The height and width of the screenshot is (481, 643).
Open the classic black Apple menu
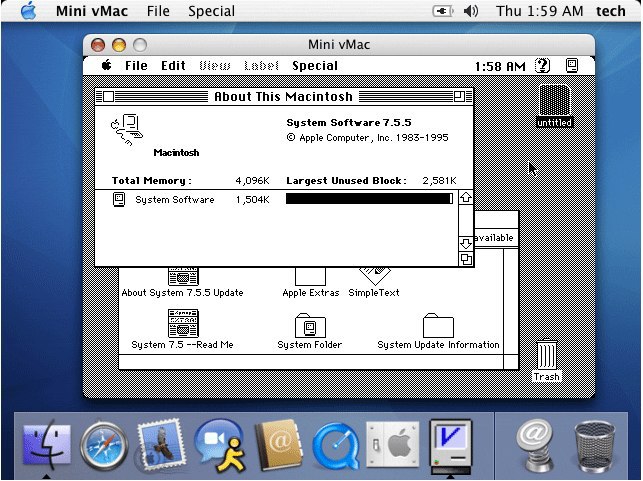(107, 65)
